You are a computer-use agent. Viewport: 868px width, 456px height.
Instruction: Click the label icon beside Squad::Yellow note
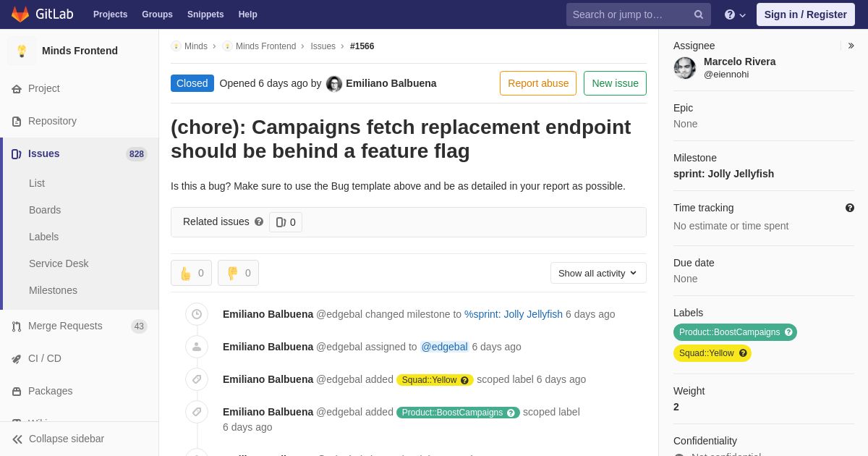pos(197,379)
